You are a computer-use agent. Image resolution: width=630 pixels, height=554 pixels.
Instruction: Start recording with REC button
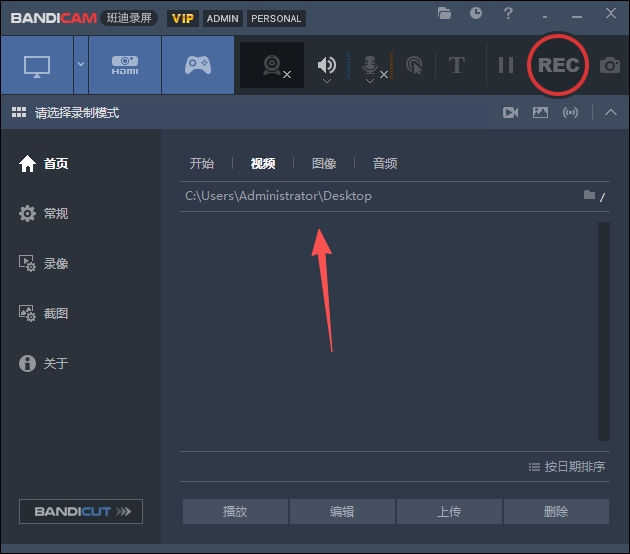(558, 65)
